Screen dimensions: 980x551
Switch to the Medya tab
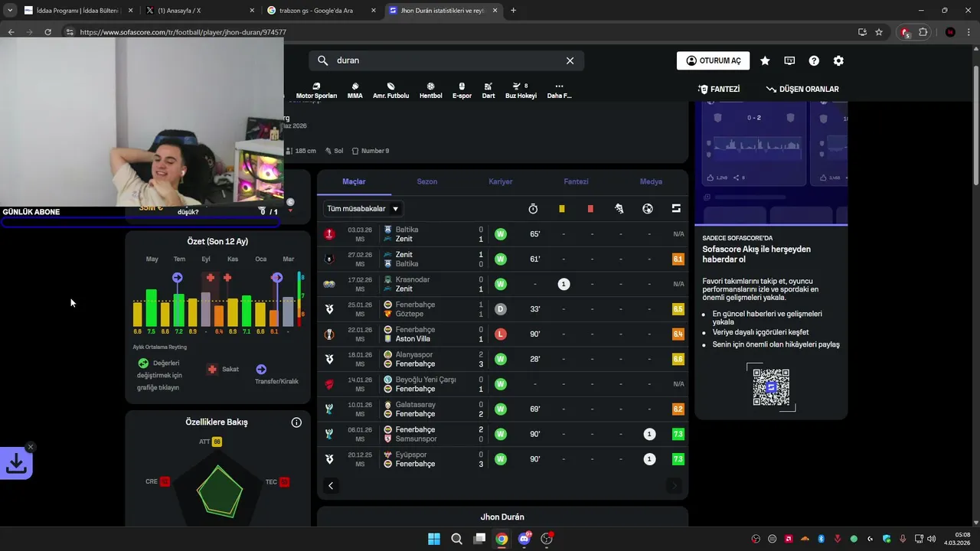651,181
